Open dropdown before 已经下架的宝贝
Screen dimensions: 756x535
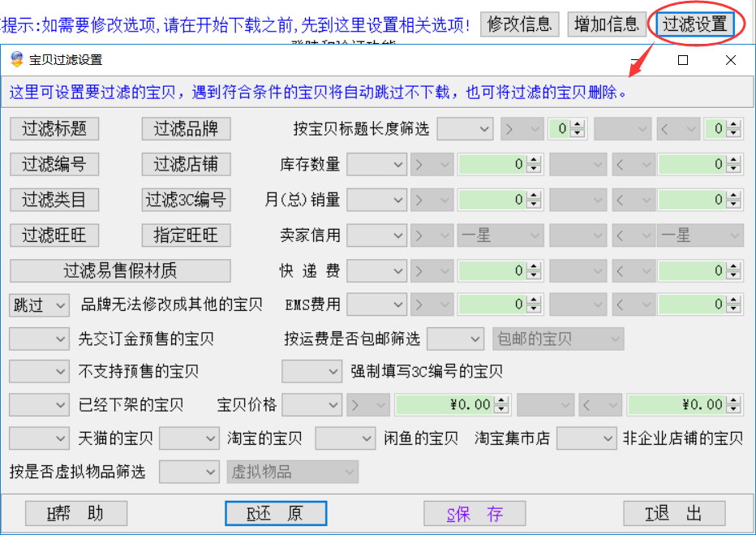(x=40, y=404)
